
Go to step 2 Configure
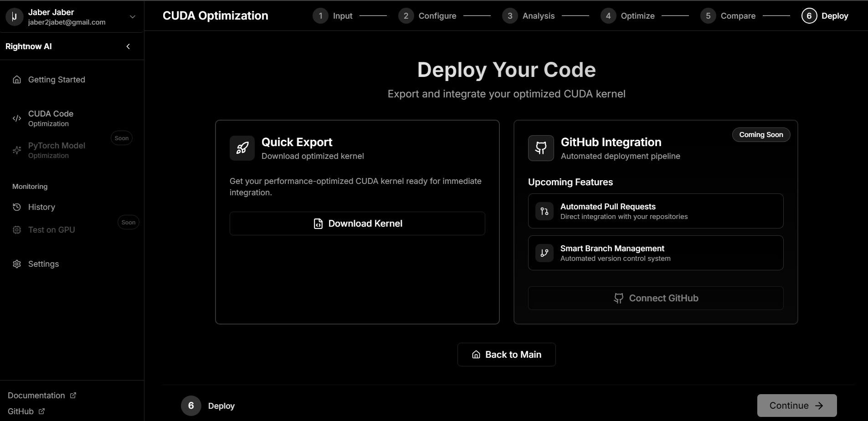(x=427, y=16)
